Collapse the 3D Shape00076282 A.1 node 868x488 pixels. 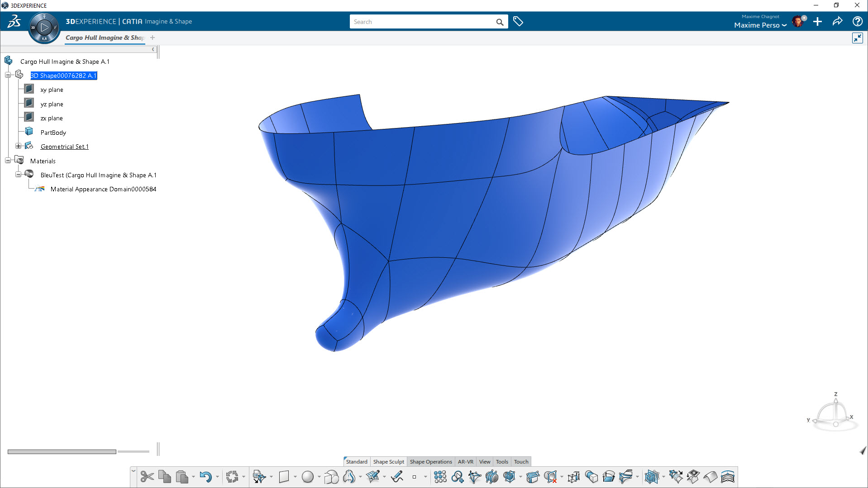pyautogui.click(x=8, y=75)
